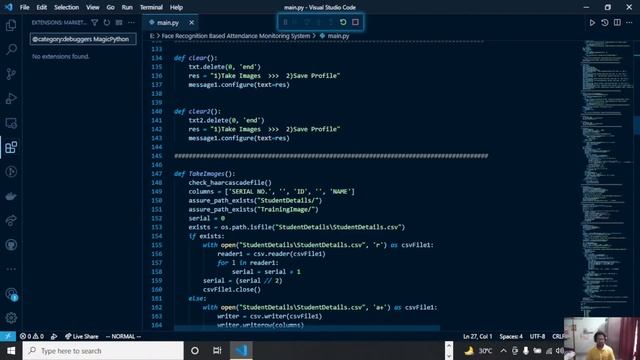
Task: Open the Windows Start menu
Action: (11, 351)
